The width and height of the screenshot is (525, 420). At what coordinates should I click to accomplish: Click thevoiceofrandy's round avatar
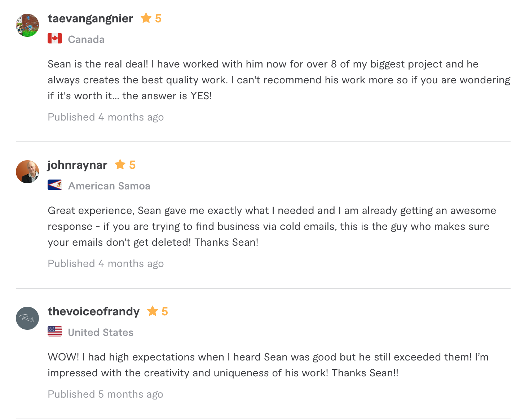pos(27,318)
